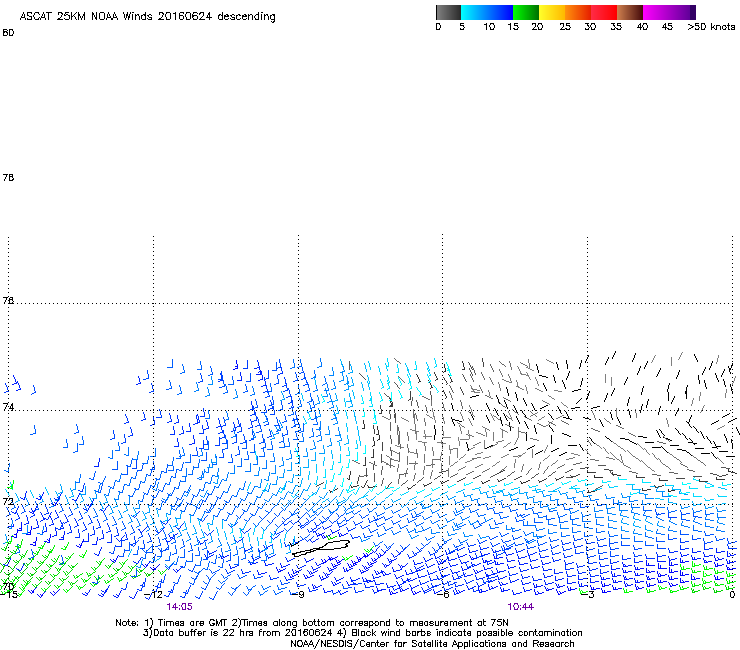Image resolution: width=740 pixels, height=650 pixels.
Task: Click the '10' label under the color bar
Action: pyautogui.click(x=489, y=27)
